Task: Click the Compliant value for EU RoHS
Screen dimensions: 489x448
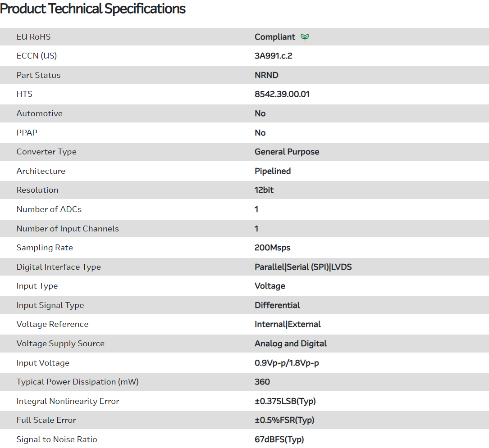Action: (275, 37)
